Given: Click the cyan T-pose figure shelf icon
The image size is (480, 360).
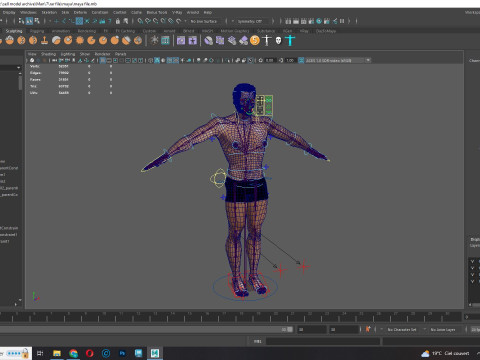Looking at the screenshot, I should coord(290,41).
